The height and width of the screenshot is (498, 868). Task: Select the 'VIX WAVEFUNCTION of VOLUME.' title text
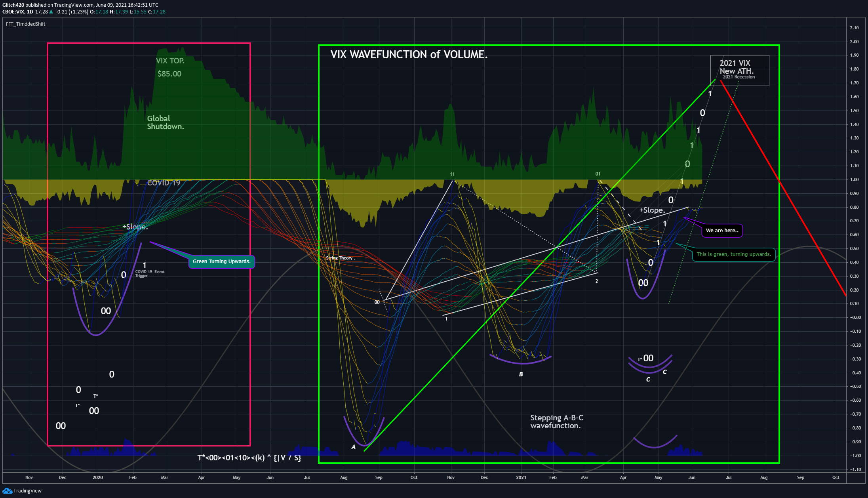coord(409,54)
